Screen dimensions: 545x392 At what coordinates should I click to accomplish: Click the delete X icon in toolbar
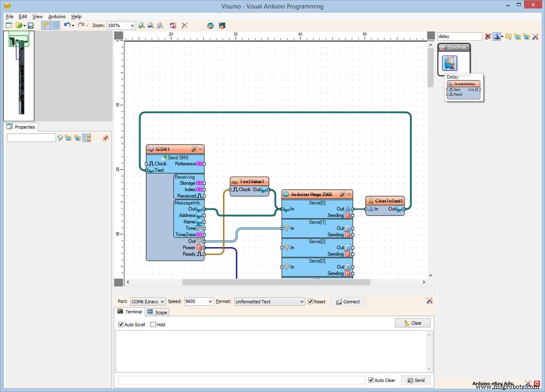185,26
